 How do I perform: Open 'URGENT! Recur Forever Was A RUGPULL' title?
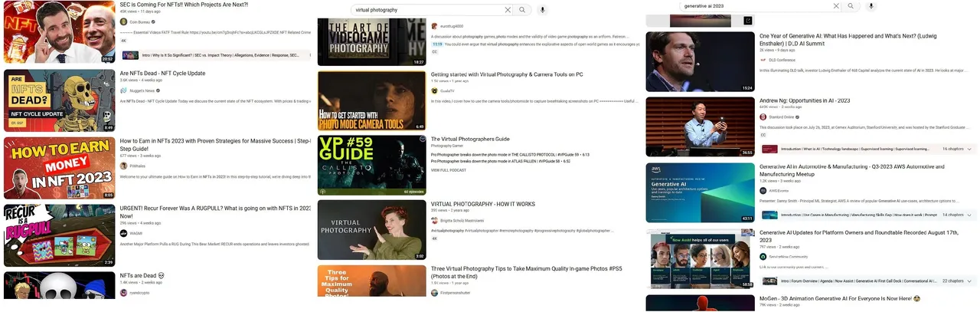tap(215, 212)
